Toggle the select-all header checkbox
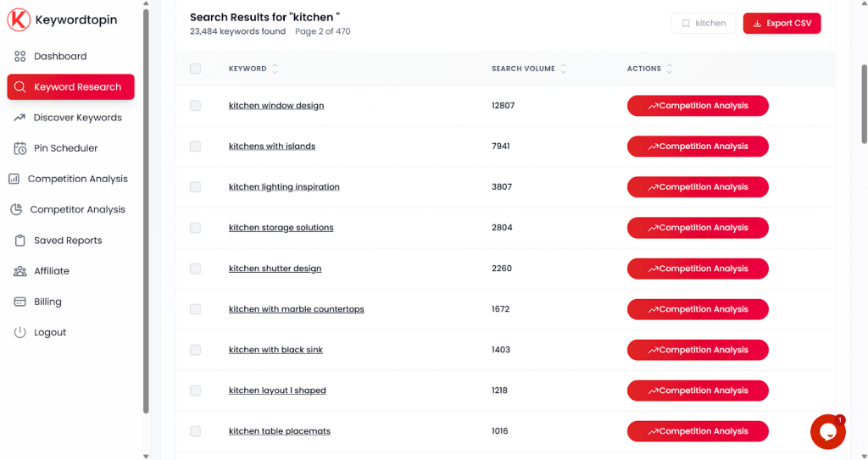868x460 pixels. 196,69
